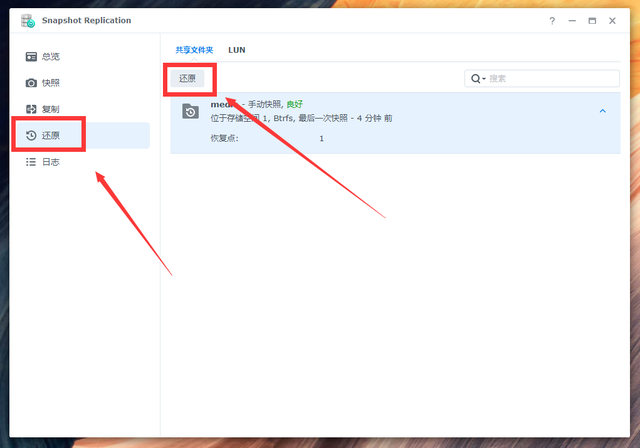Click the restore clock icon in sidebar

click(31, 135)
